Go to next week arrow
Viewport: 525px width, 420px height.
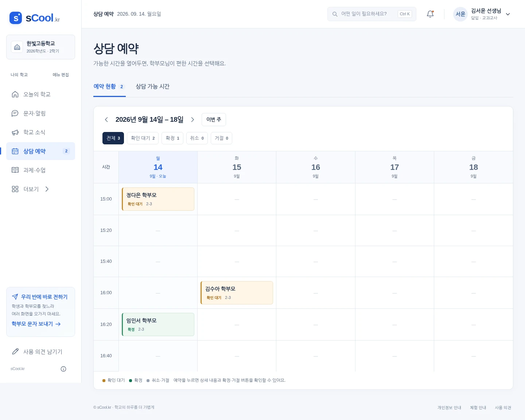point(192,120)
